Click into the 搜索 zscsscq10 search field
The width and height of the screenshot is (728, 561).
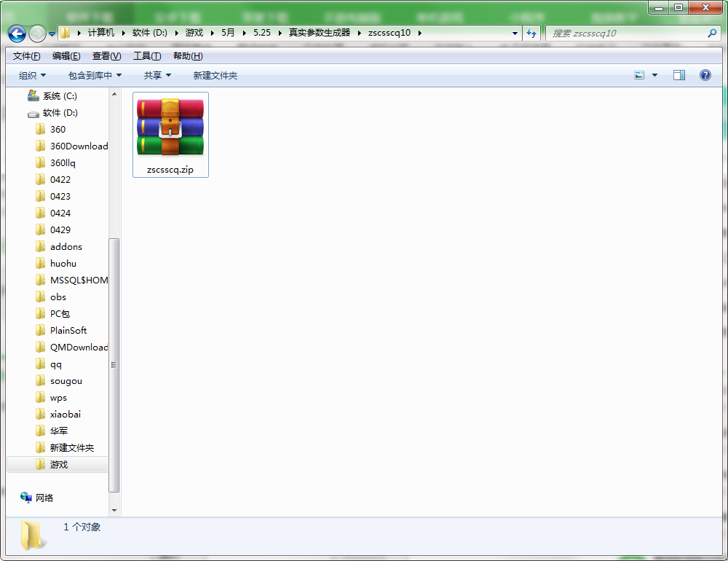coord(626,33)
